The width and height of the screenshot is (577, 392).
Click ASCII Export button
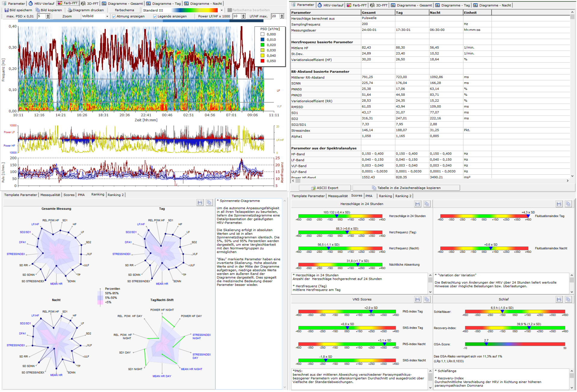325,188
